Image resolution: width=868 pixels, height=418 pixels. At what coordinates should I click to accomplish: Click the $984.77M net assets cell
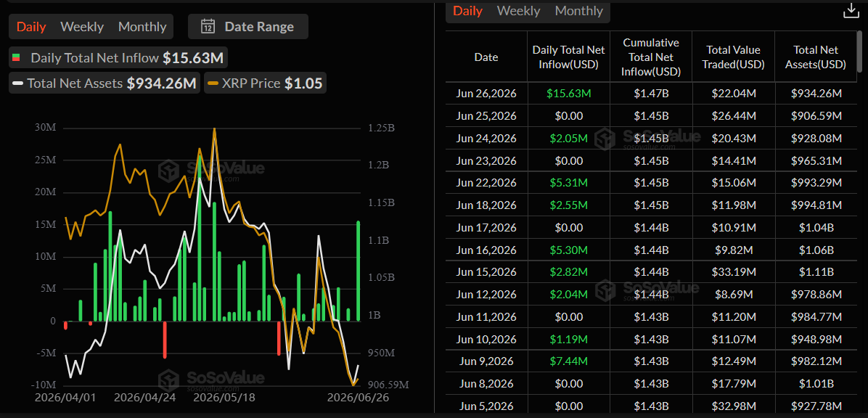pyautogui.click(x=816, y=317)
